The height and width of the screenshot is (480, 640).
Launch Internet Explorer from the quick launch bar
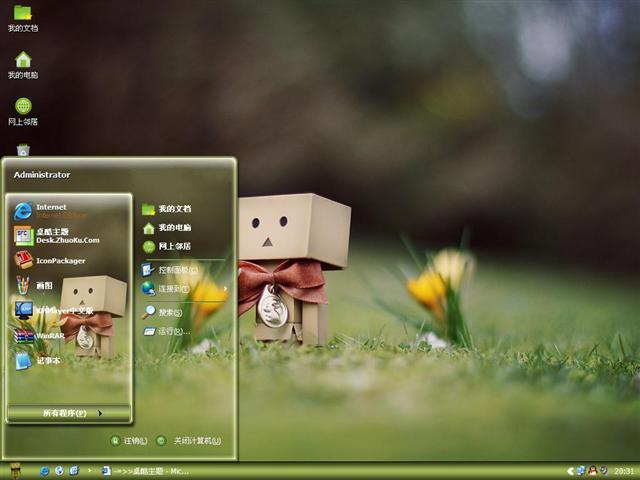(x=44, y=471)
